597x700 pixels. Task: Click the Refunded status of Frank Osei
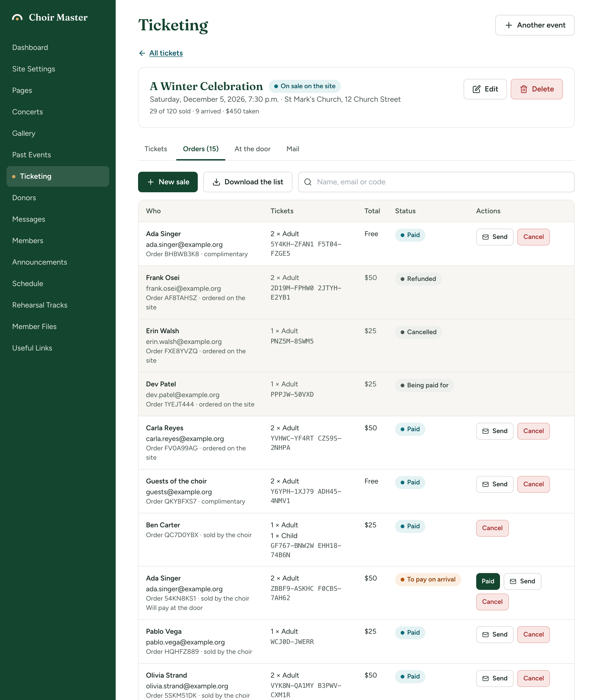point(418,279)
